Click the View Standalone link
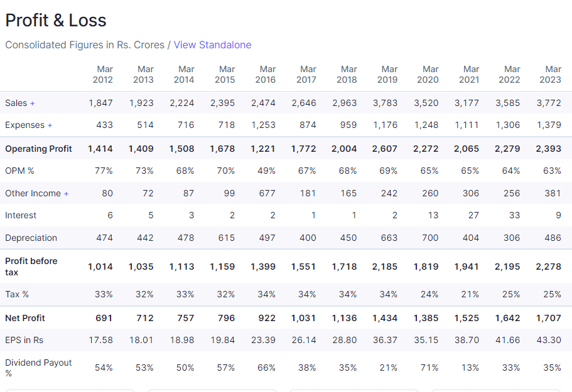 pyautogui.click(x=212, y=45)
